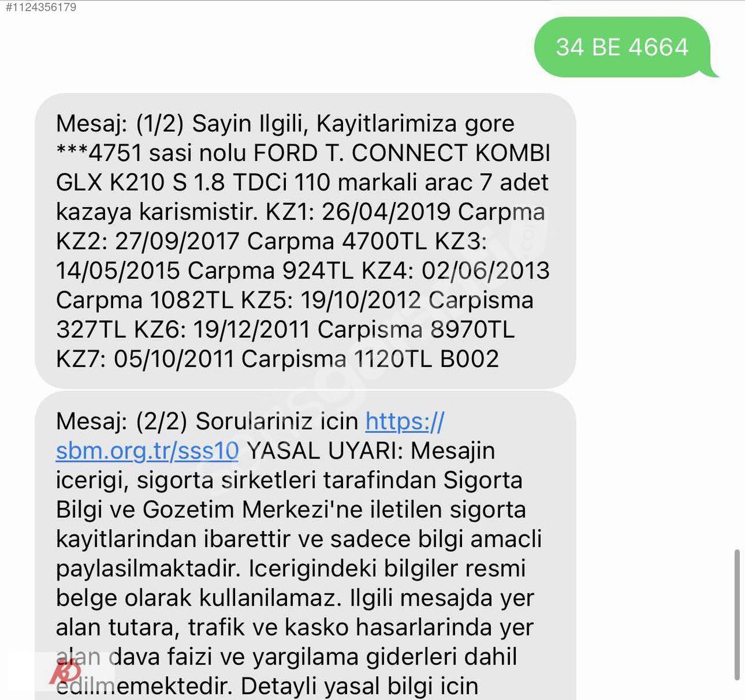Click the B002 code at message end
Screen dimensions: 745x700
pos(470,359)
